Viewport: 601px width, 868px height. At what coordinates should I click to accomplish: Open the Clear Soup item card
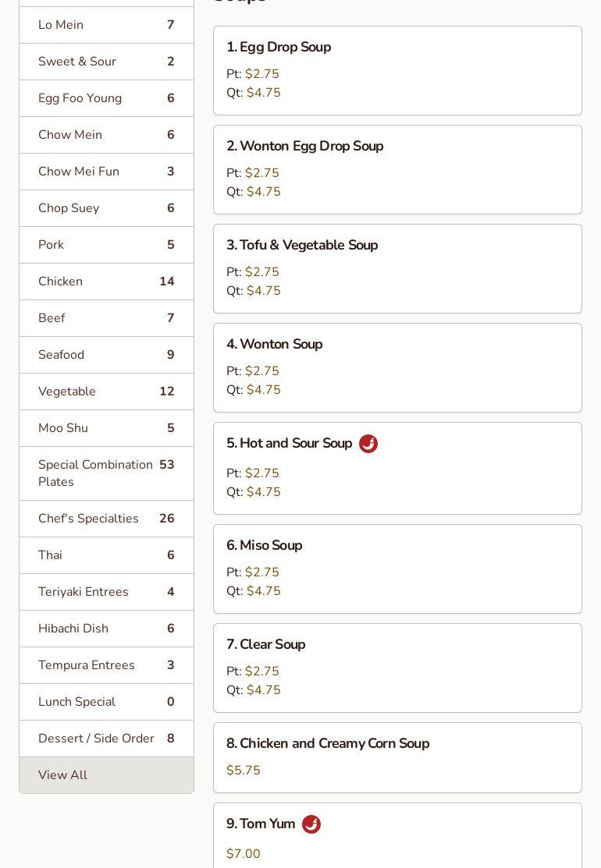tap(397, 668)
